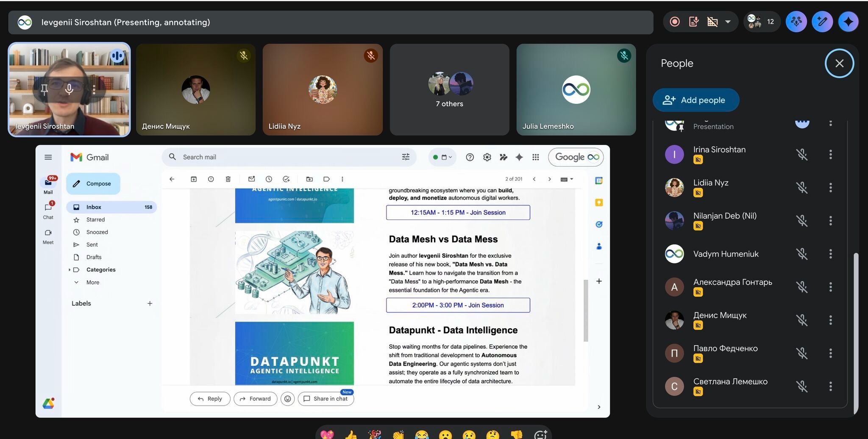
Task: Open the Inbox folder
Action: (112, 207)
